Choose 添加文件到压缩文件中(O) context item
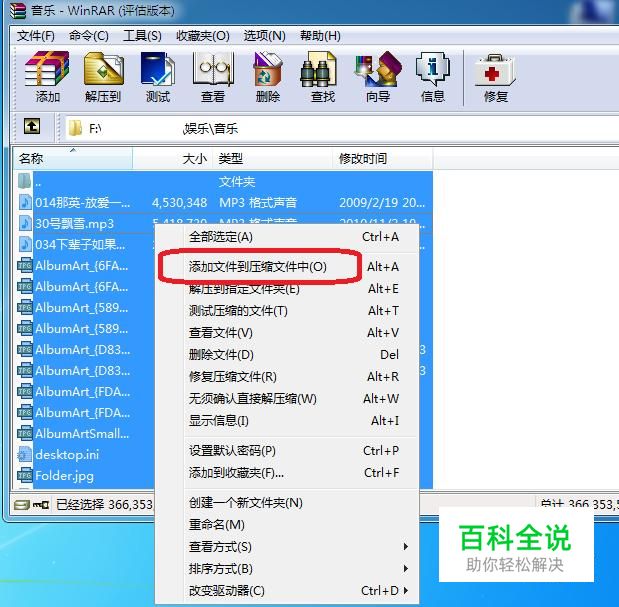Viewport: 619px width, 607px height. [287, 267]
